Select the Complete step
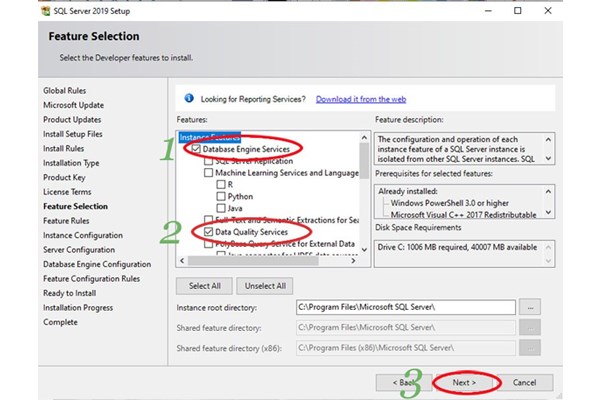 click(x=60, y=322)
